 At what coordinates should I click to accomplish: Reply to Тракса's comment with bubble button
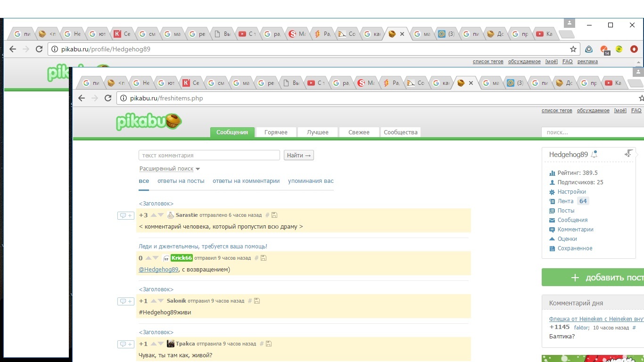coord(126,344)
